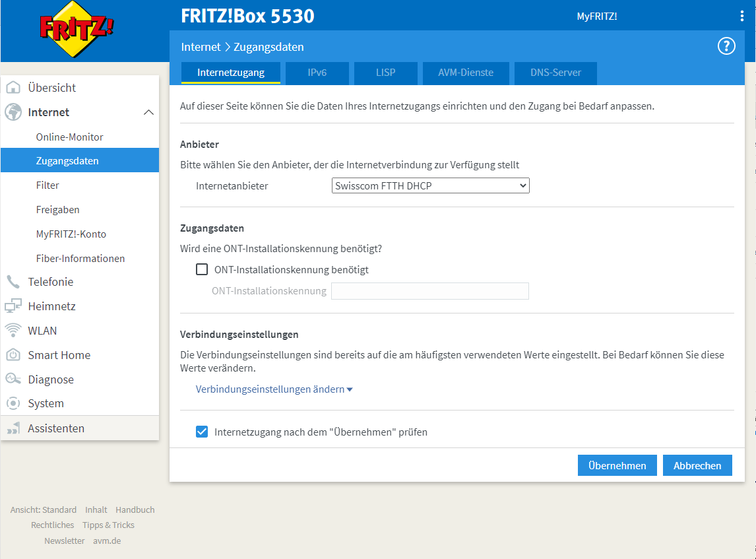Enable the ONT-Installationskennung benötigt checkbox
Screen dimensions: 756x559
tap(202, 269)
